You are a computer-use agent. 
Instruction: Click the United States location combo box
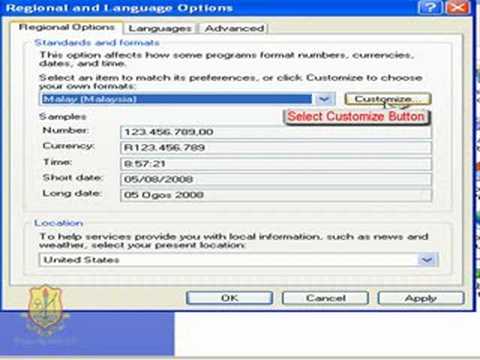pyautogui.click(x=239, y=260)
